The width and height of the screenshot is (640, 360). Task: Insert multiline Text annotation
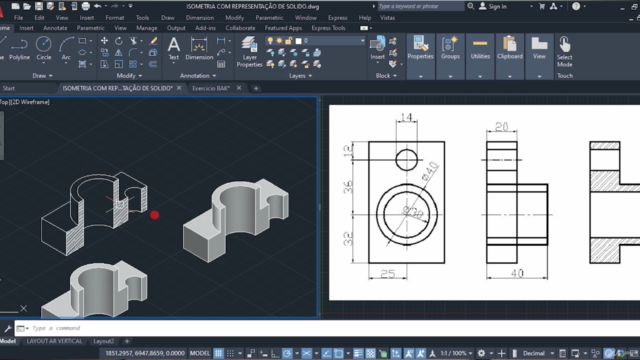tap(174, 48)
